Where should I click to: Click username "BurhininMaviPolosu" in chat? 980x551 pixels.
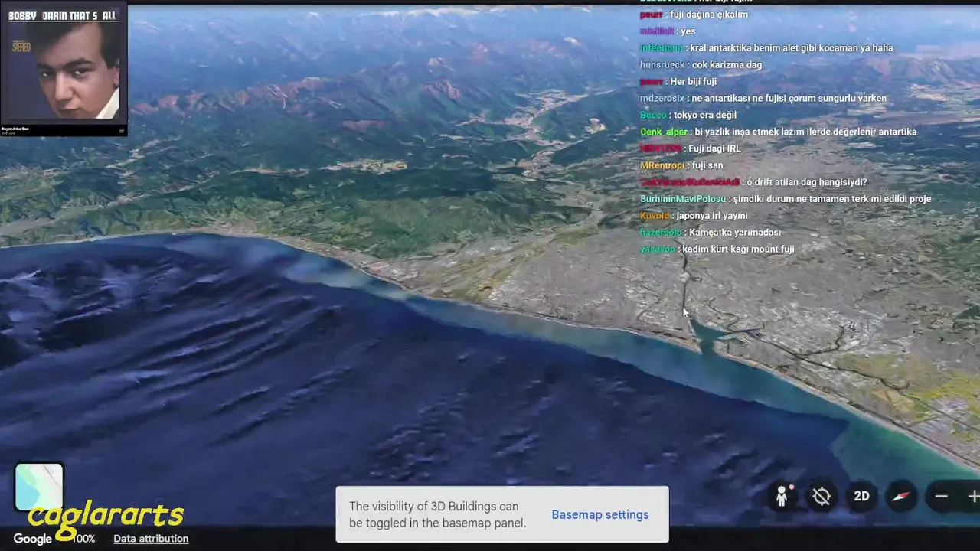tap(683, 199)
